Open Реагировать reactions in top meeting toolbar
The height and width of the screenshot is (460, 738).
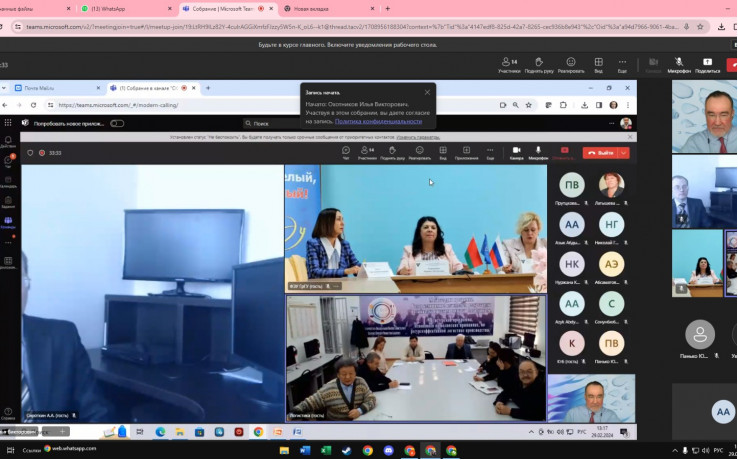[571, 64]
